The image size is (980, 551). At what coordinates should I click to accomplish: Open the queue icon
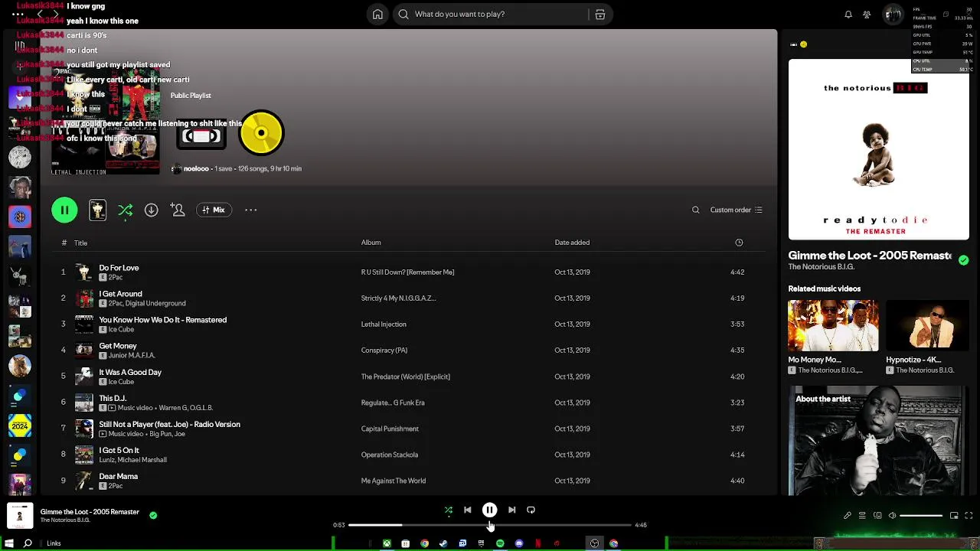[862, 516]
